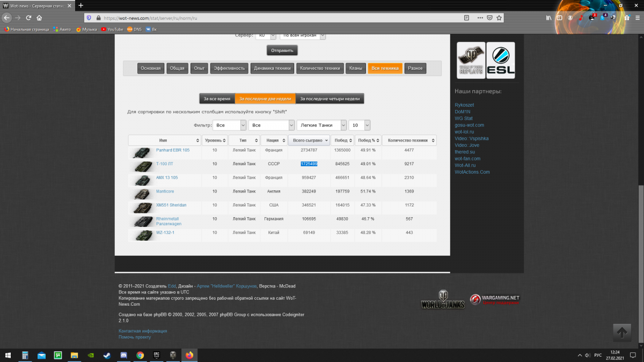
Task: Open World of Tanks from the taskbar
Action: point(173,355)
